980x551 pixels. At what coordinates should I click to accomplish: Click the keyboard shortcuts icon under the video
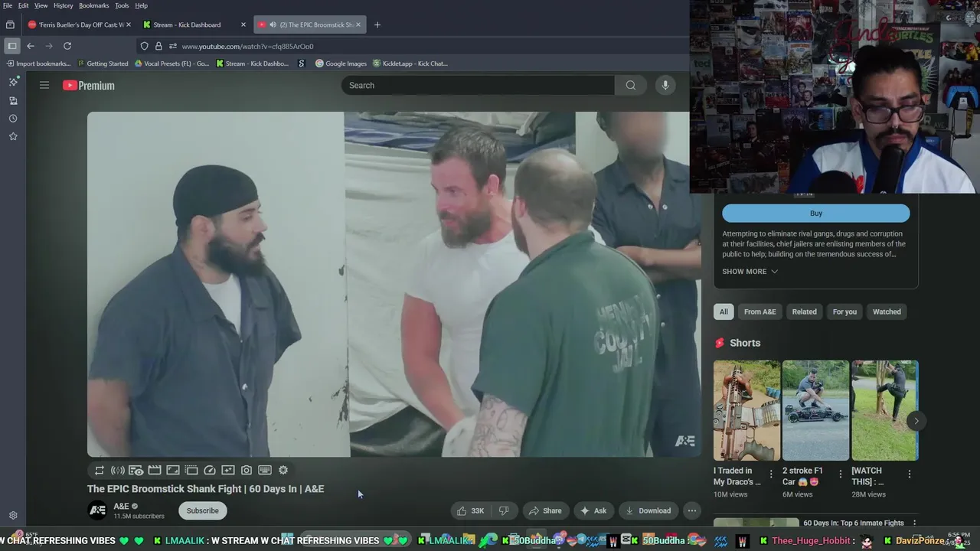pyautogui.click(x=265, y=471)
